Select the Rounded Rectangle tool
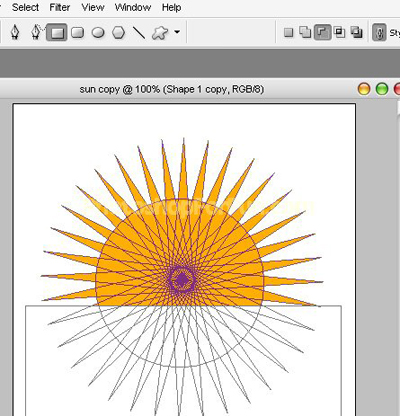This screenshot has width=400, height=416. coord(77,32)
